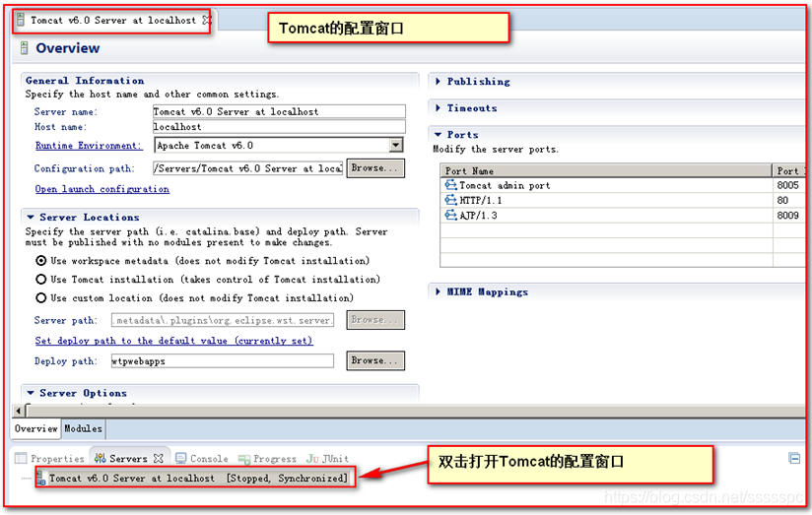Select Use Tomcat installation option
The width and height of the screenshot is (812, 515).
click(x=41, y=280)
